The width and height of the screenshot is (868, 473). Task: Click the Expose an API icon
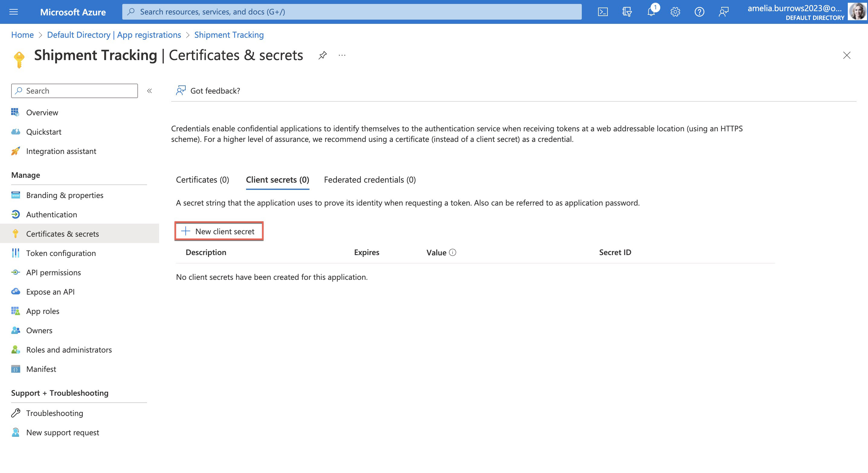pos(15,291)
